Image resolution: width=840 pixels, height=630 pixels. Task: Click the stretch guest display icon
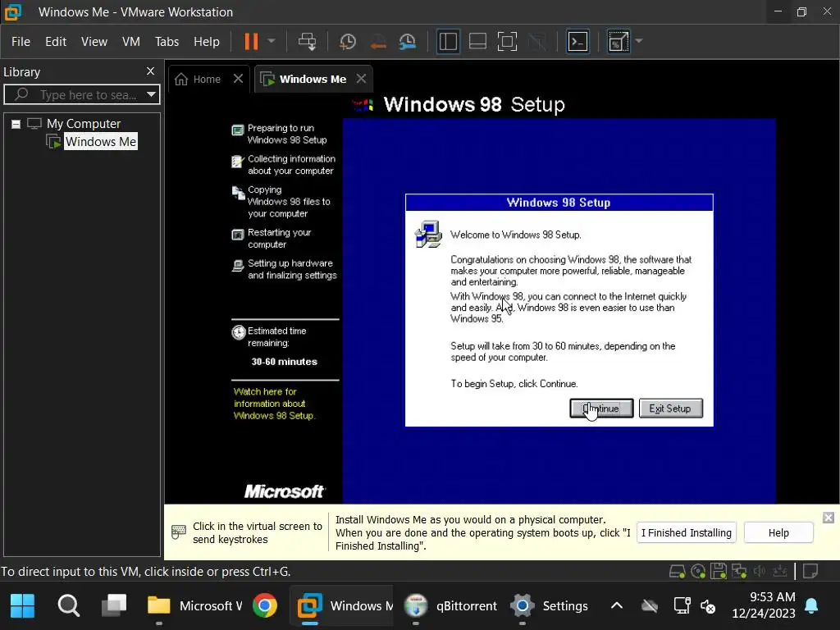tap(618, 41)
